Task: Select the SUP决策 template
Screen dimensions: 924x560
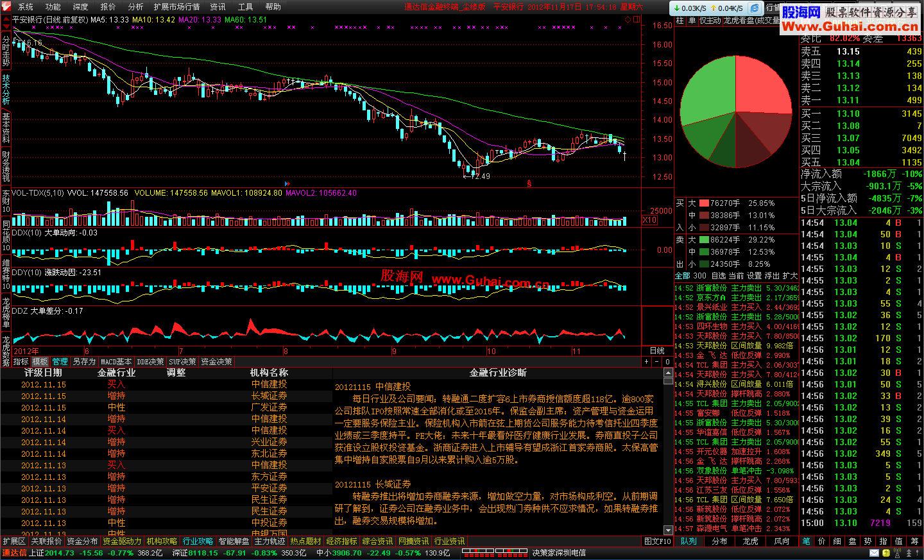Action: tap(183, 362)
